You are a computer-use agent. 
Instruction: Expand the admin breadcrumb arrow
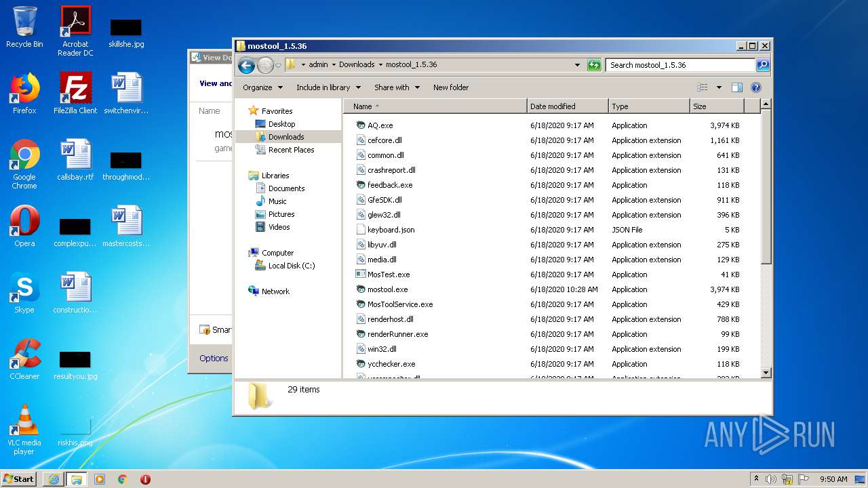334,65
